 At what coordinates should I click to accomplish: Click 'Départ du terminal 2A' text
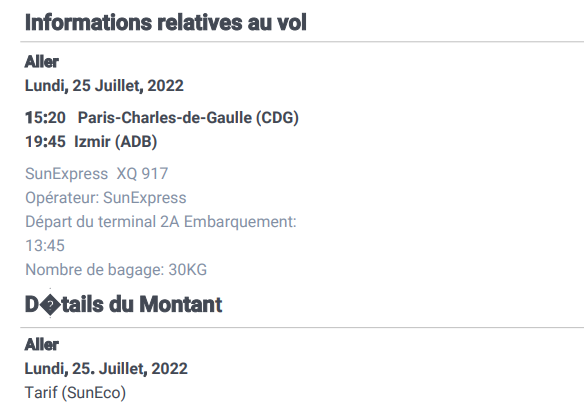click(x=102, y=222)
